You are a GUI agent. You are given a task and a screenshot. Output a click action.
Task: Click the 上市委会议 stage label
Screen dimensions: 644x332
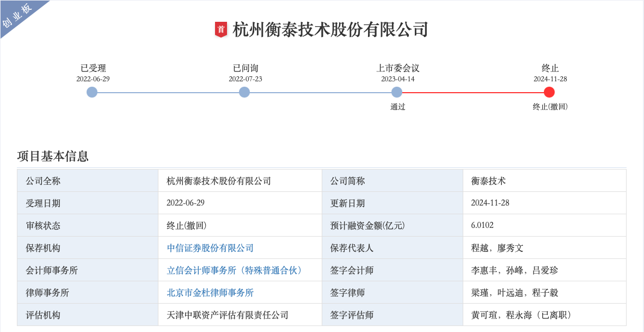pos(398,68)
